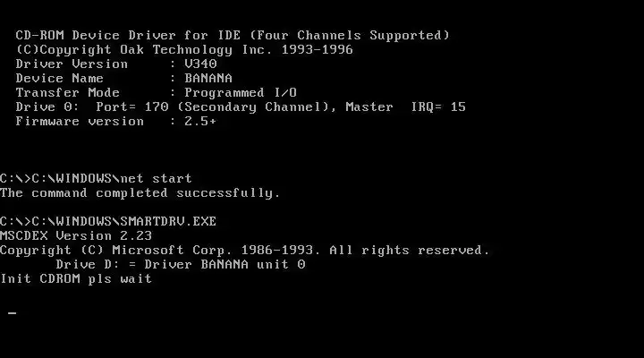
Task: Click the Firmware version 2.5+ value
Action: 200,121
